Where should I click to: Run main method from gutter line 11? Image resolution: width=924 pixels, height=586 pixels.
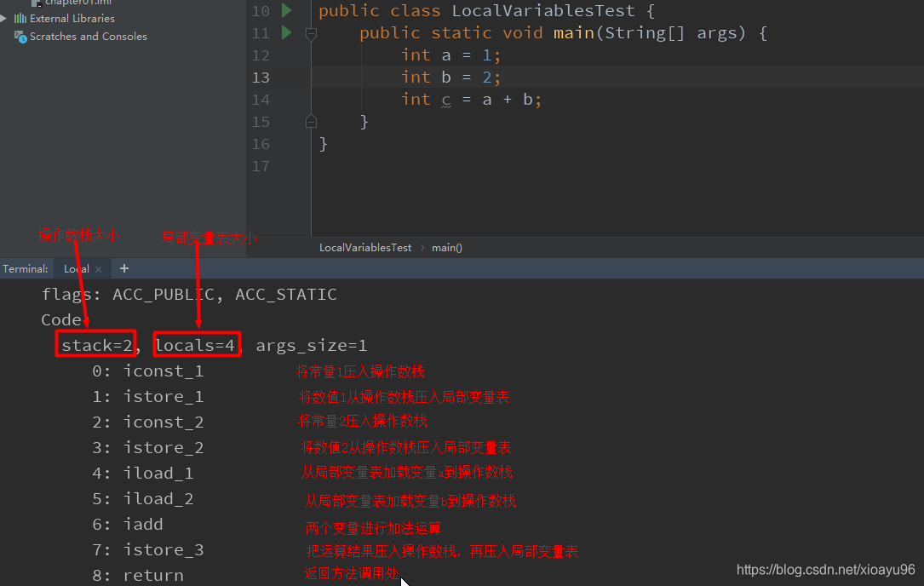(286, 32)
